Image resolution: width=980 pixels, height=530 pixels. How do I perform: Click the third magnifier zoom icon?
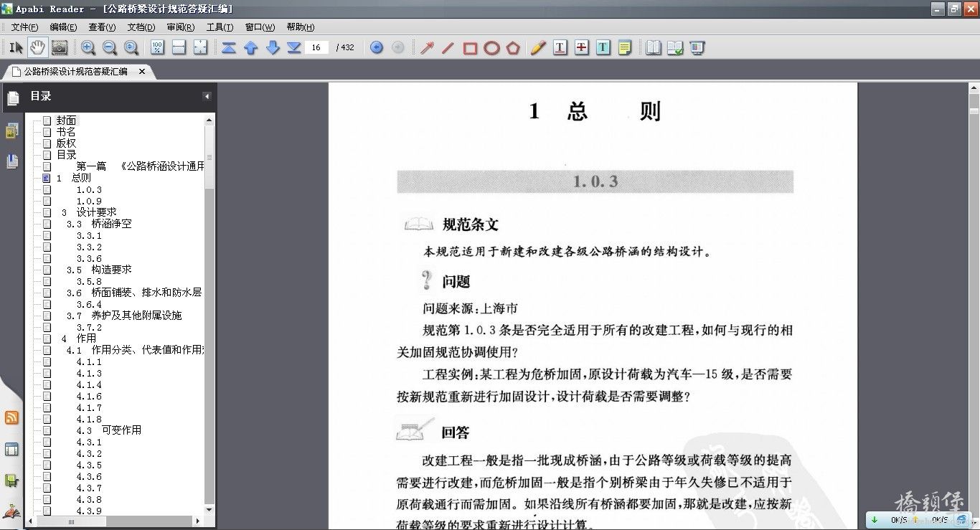click(131, 47)
